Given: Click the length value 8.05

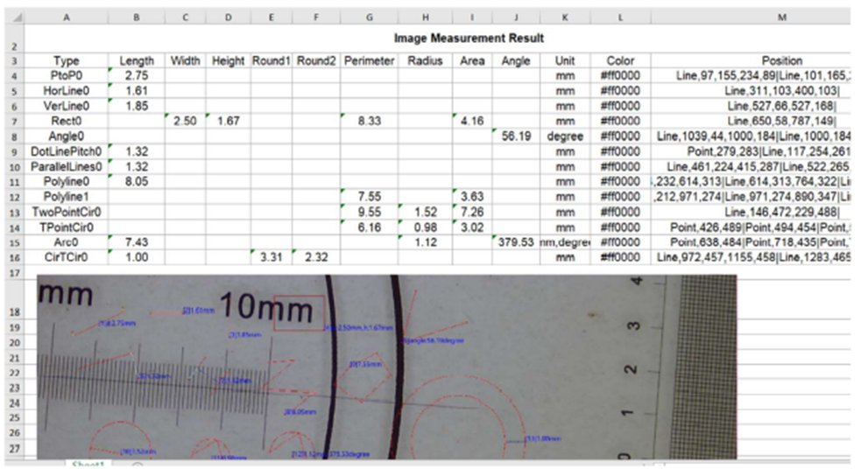Looking at the screenshot, I should (x=136, y=181).
